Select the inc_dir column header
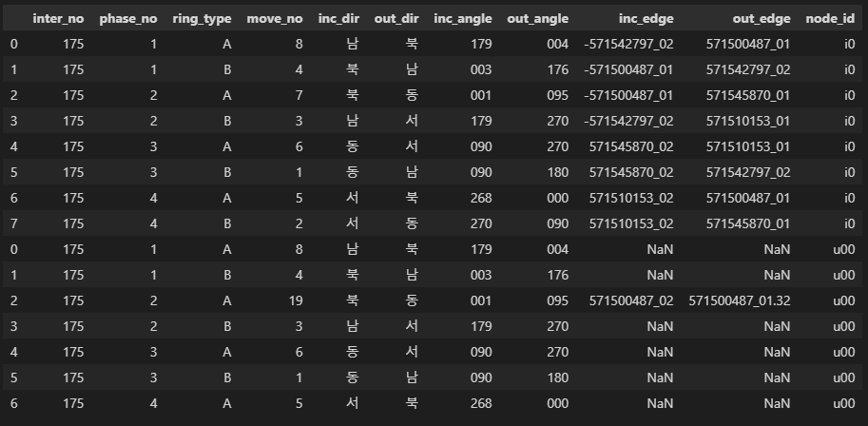 (339, 18)
